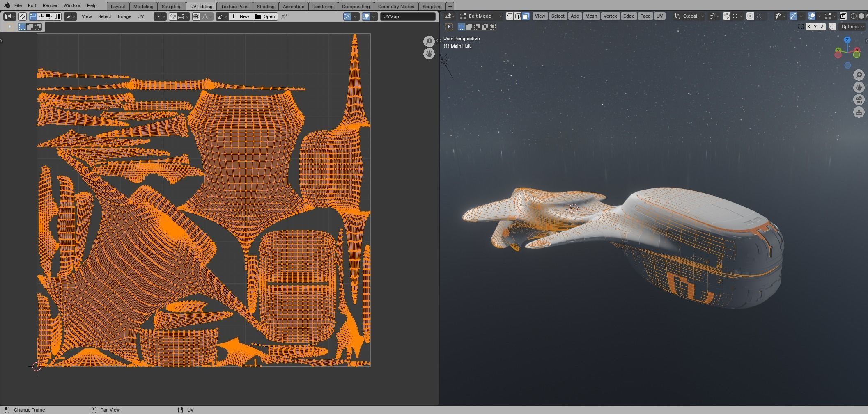The width and height of the screenshot is (868, 414).
Task: Toggle overlays in UV editor
Action: [x=366, y=16]
